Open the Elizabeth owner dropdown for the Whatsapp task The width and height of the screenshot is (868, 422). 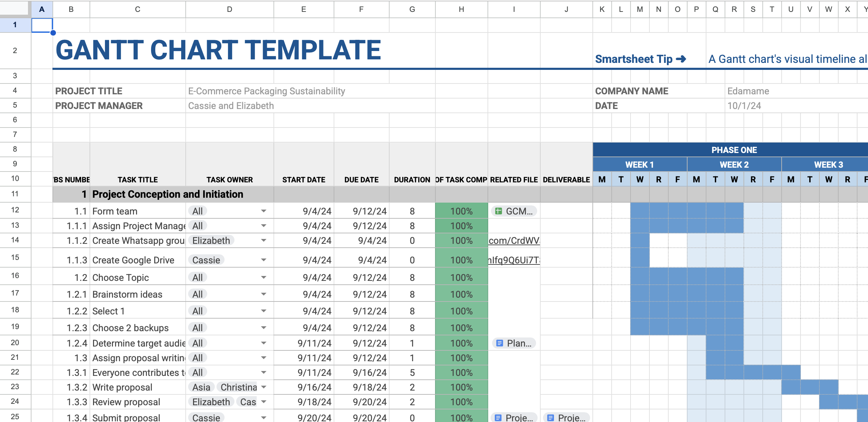[x=264, y=240]
